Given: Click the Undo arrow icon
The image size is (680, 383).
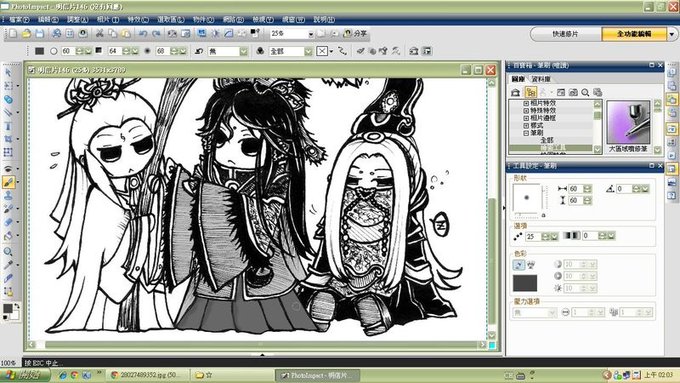Looking at the screenshot, I should [143, 33].
